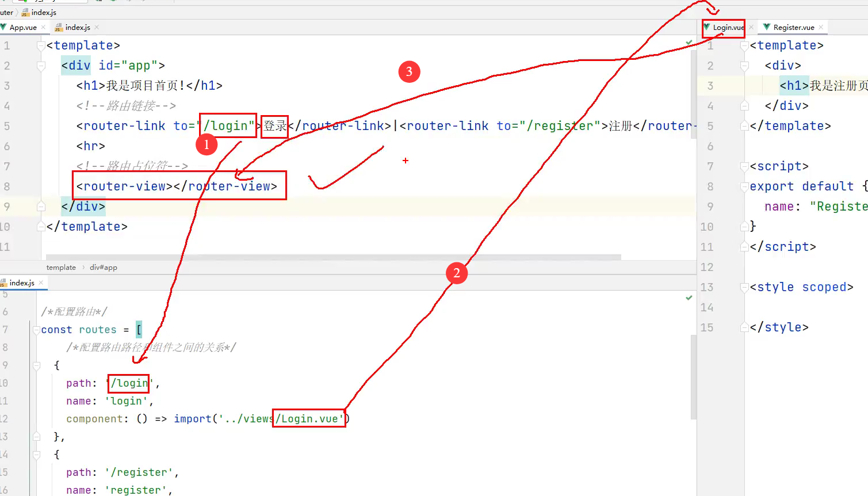
Task: Click fold end marker at Register.vue </style>
Action: pos(744,327)
